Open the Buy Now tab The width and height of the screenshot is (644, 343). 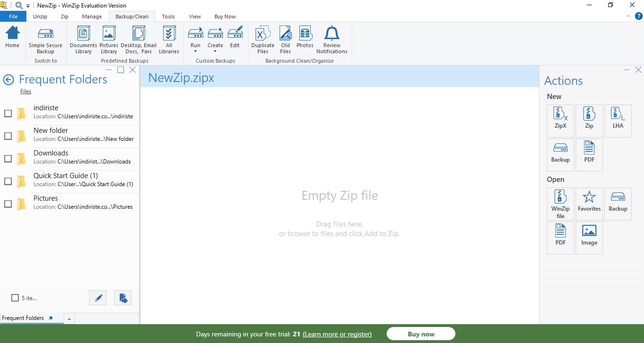225,16
